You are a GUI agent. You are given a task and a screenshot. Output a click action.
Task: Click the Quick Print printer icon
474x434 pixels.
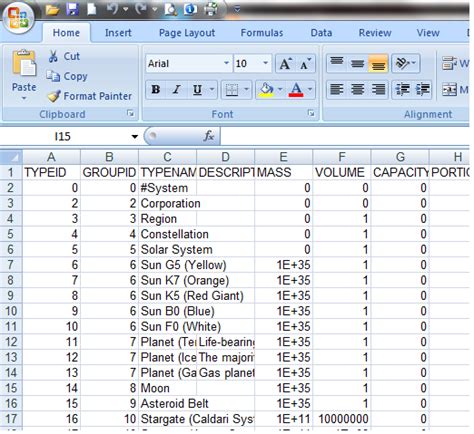pos(211,9)
